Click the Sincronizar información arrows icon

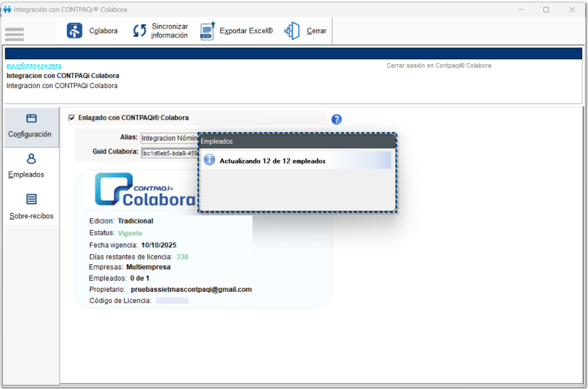click(x=139, y=31)
